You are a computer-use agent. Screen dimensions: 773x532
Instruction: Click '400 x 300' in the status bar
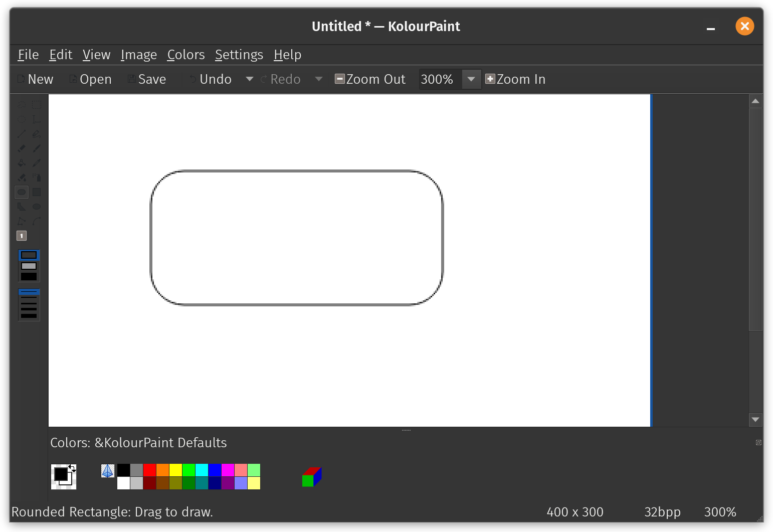click(x=575, y=512)
